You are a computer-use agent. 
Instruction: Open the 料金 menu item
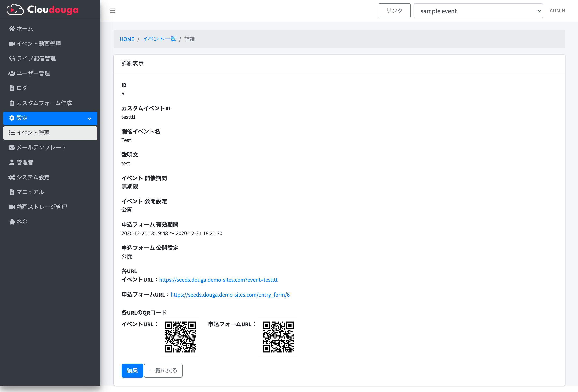[50, 222]
